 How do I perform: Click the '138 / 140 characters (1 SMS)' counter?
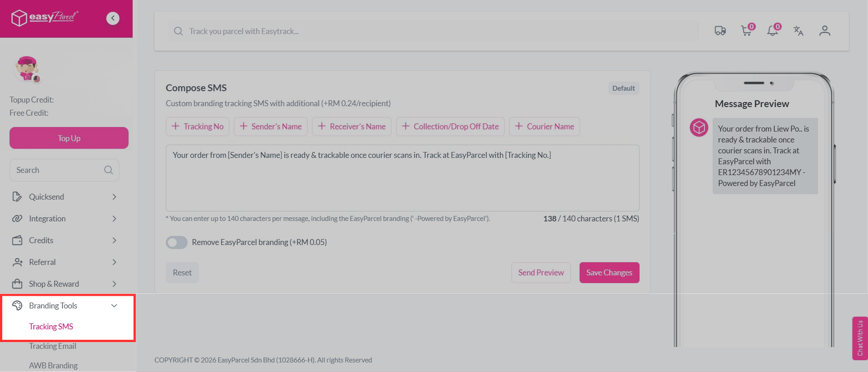pyautogui.click(x=591, y=219)
